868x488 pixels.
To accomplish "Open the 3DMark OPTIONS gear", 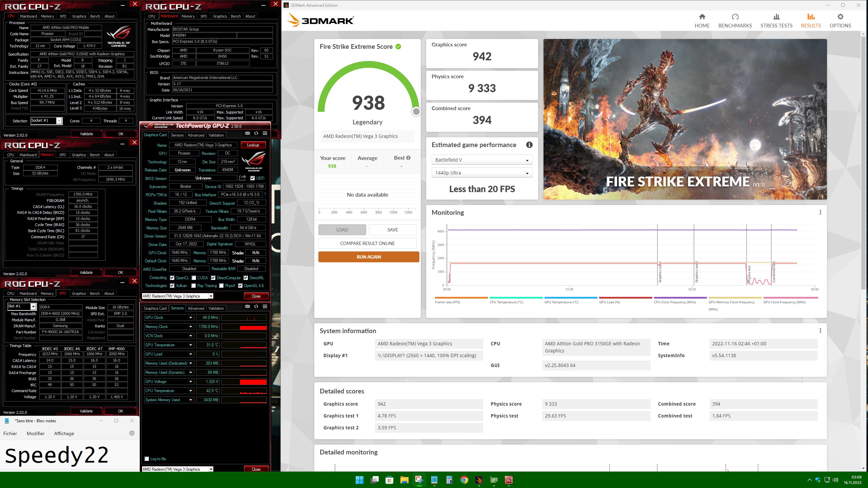I will coord(840,17).
